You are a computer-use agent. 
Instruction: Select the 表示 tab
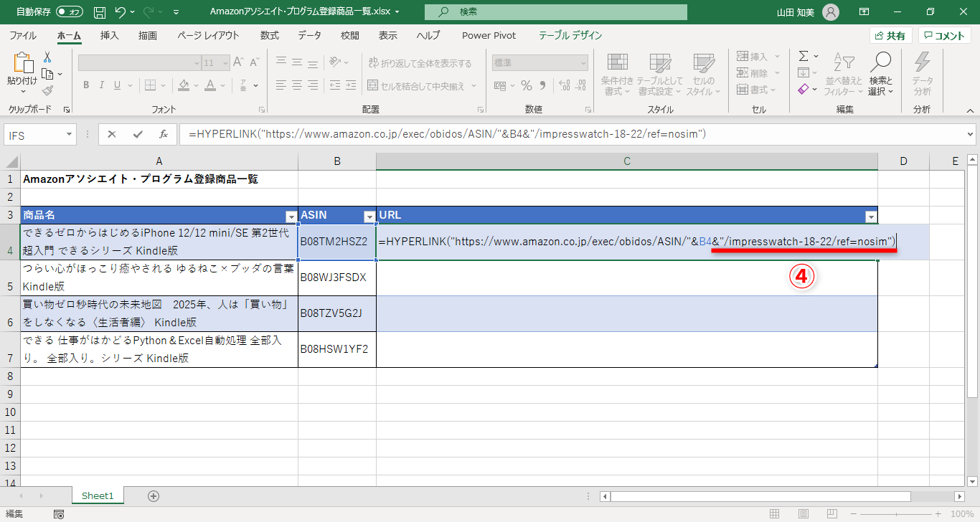pyautogui.click(x=388, y=35)
